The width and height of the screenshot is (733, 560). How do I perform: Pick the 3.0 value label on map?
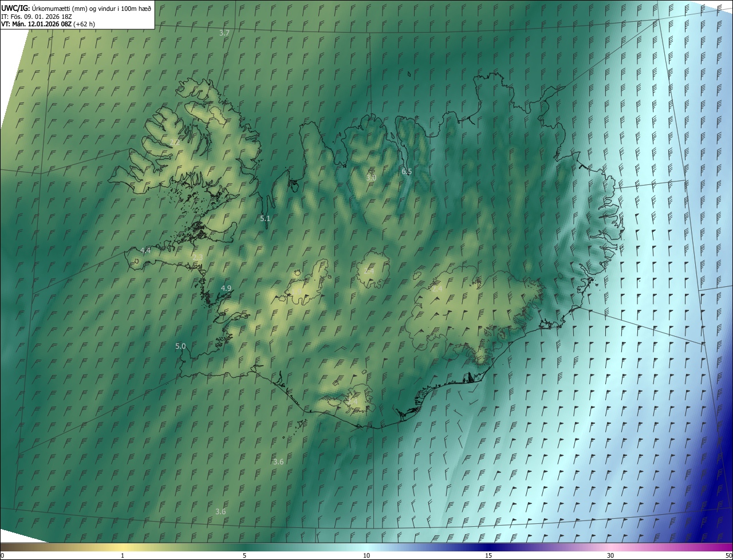(371, 178)
